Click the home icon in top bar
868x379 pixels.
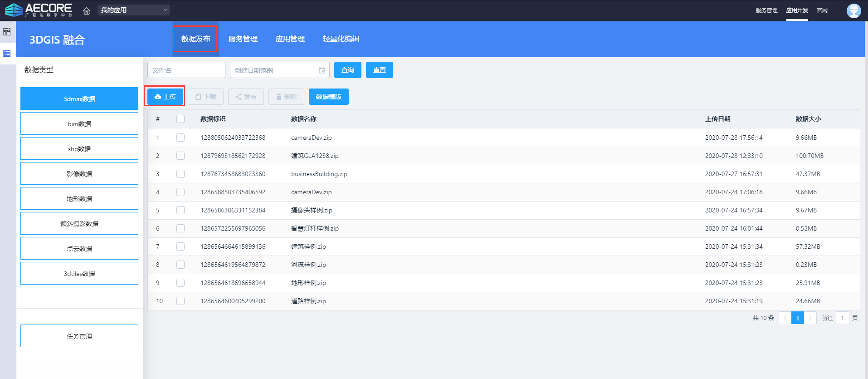pyautogui.click(x=87, y=10)
